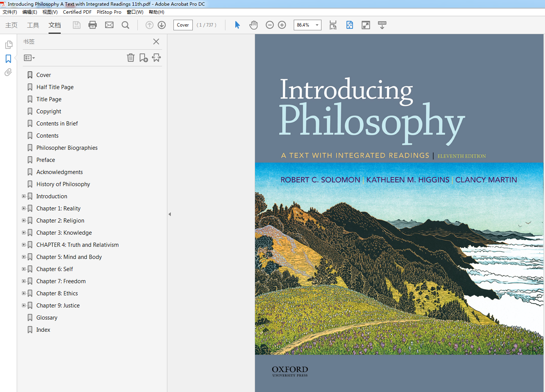Open the 文件(F) menu
Viewport: 545px width, 392px height.
(x=10, y=12)
